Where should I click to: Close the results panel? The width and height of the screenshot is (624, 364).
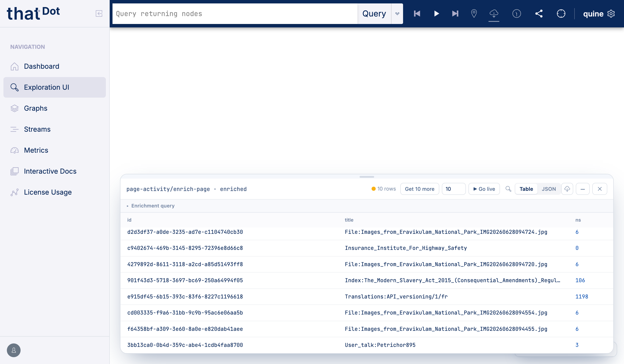[x=600, y=189]
